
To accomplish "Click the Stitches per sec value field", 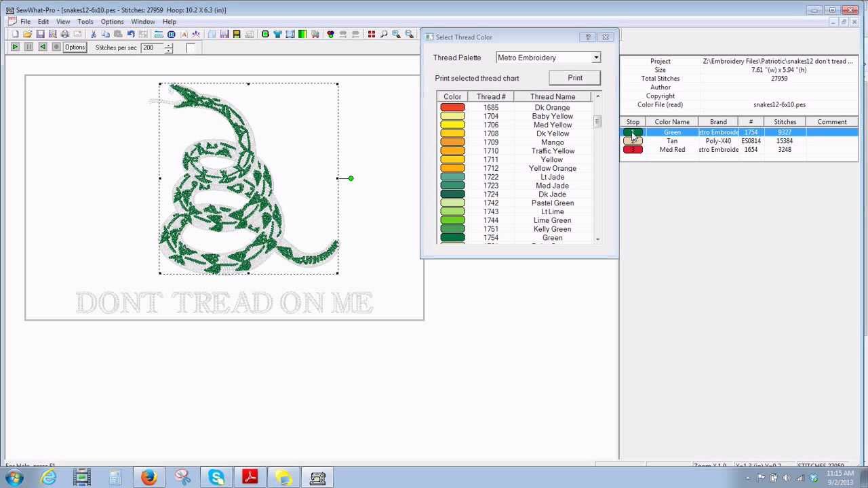I will pyautogui.click(x=153, y=47).
